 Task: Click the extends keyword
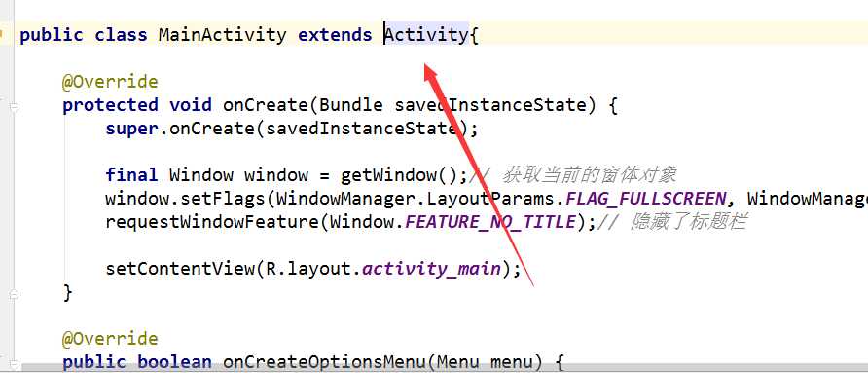click(335, 35)
